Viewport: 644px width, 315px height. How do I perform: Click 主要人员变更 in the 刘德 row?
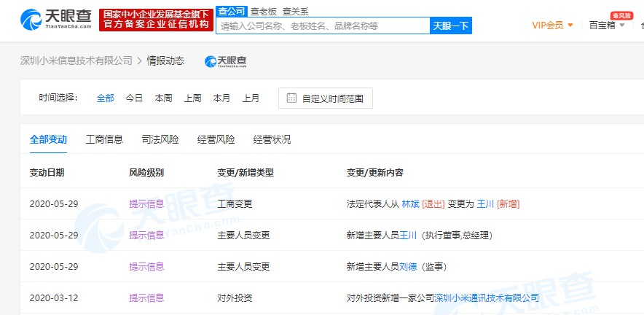[x=243, y=266]
